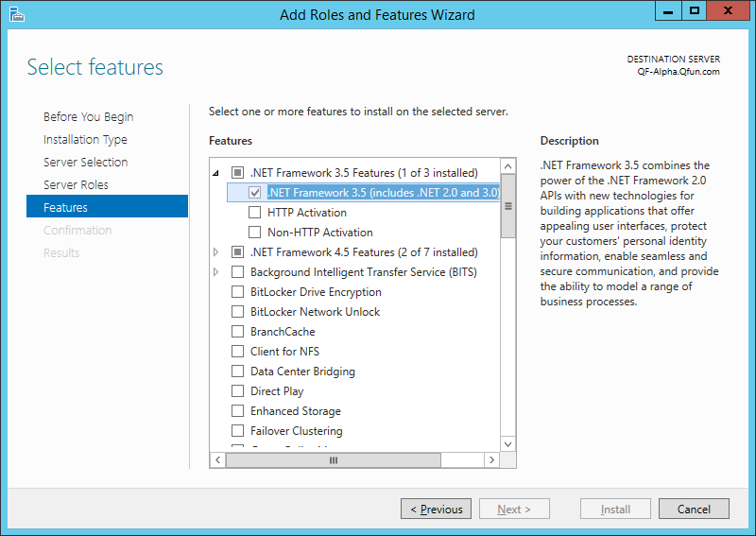Image resolution: width=756 pixels, height=536 pixels.
Task: Close the Add Roles and Features Wizard
Action: coord(729,10)
